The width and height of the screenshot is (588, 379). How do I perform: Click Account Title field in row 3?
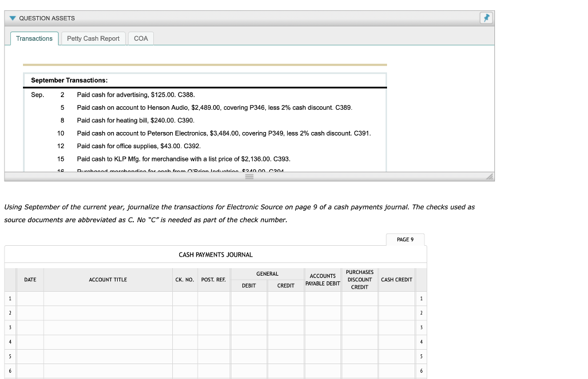(108, 328)
